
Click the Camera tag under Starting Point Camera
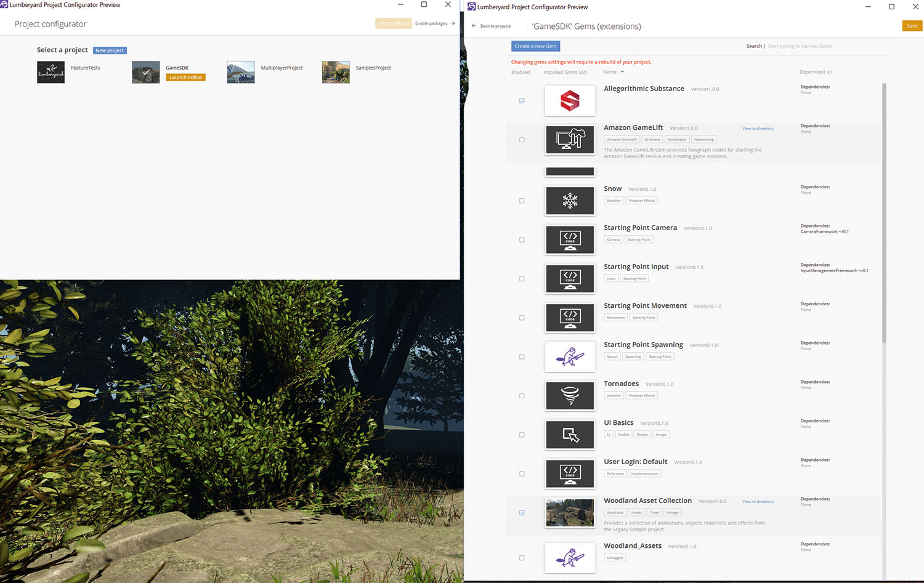point(613,240)
